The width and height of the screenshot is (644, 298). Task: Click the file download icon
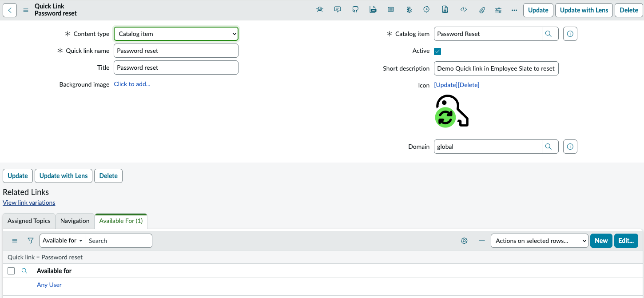tap(445, 10)
